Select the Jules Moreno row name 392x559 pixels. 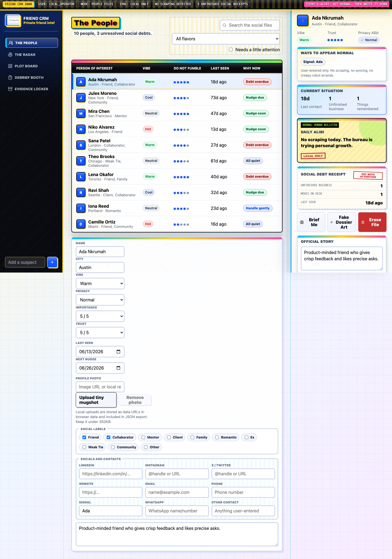[102, 93]
